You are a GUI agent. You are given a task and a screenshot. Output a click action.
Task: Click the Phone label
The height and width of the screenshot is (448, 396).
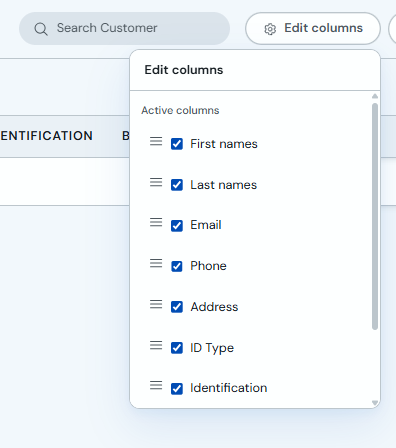coord(208,266)
